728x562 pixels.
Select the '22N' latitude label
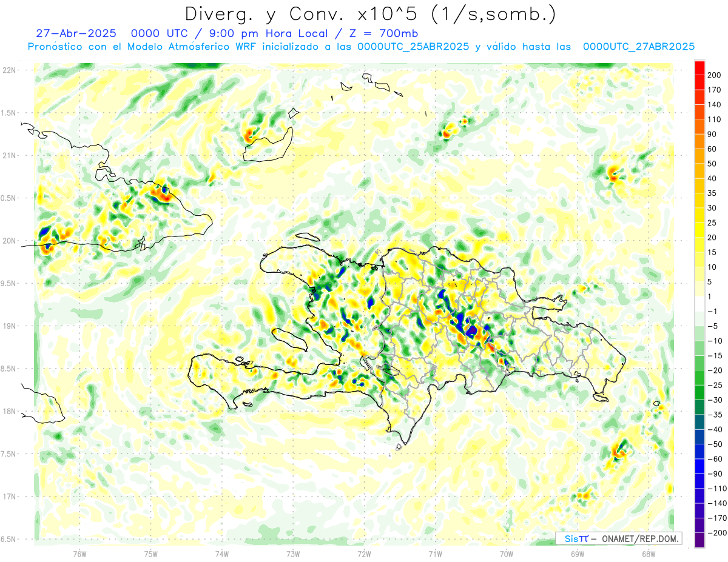[x=9, y=70]
